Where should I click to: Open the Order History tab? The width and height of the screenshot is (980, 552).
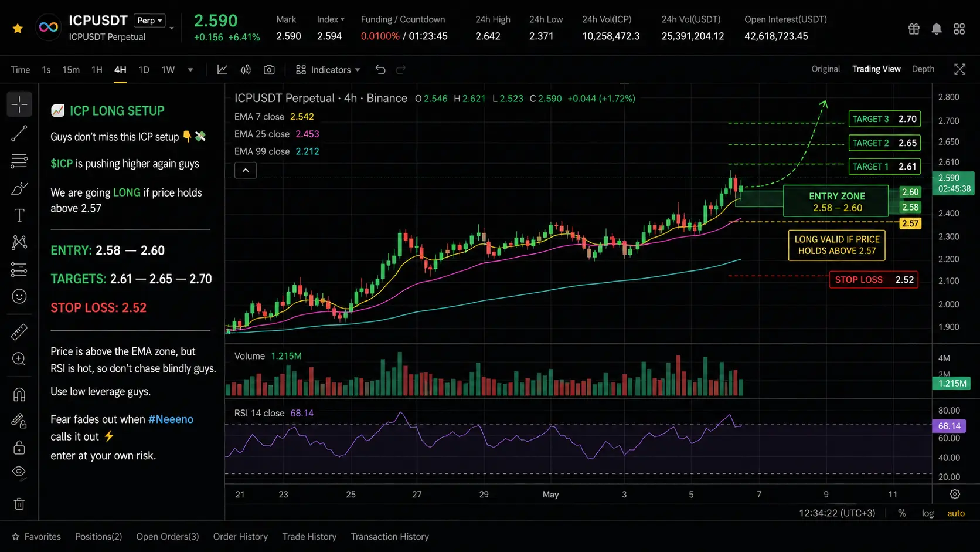point(240,537)
